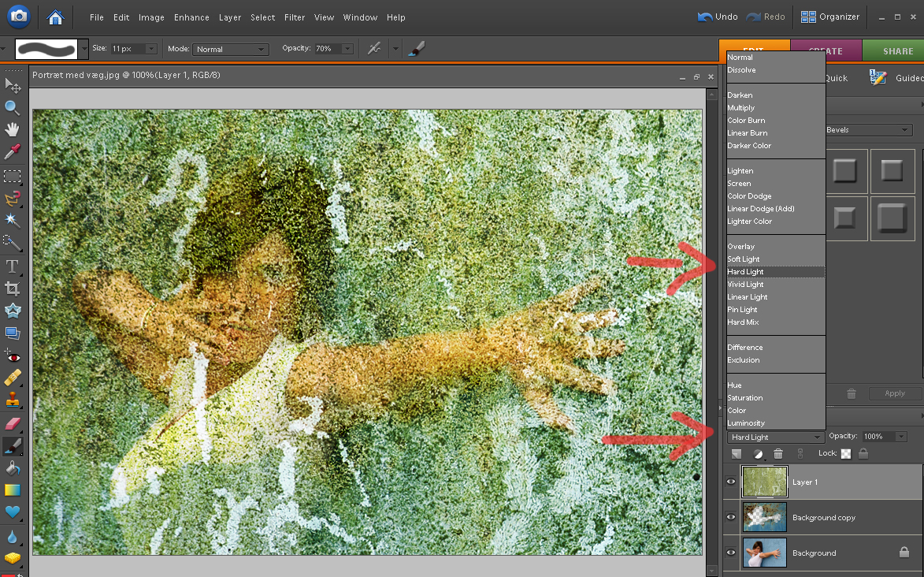Select the Background layer thumbnail
Viewport: 924px width, 577px height.
coord(764,553)
